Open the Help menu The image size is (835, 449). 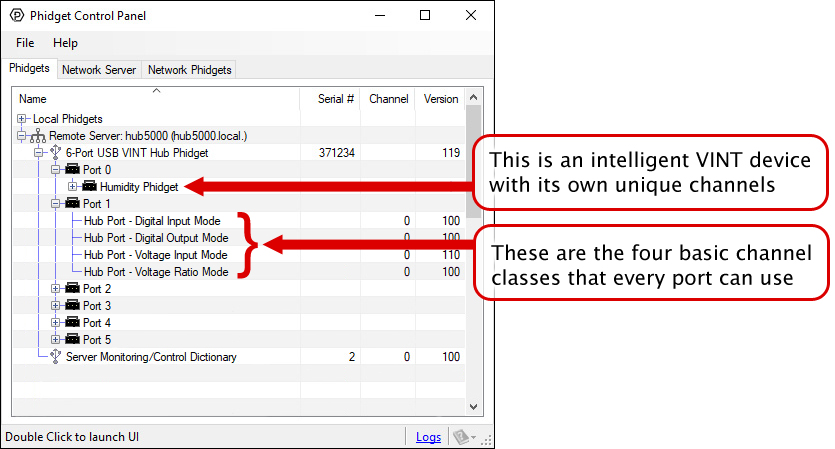point(66,43)
